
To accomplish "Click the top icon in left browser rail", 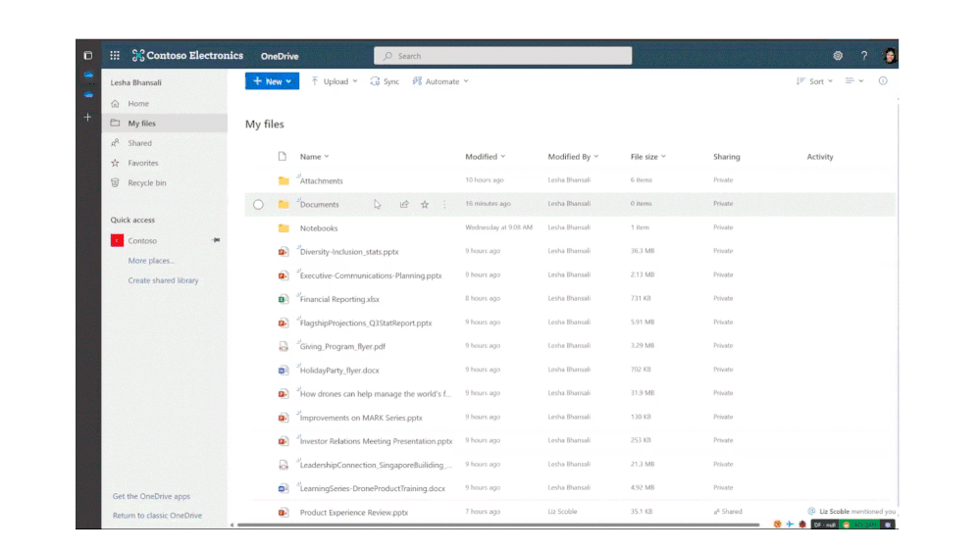I will point(88,56).
